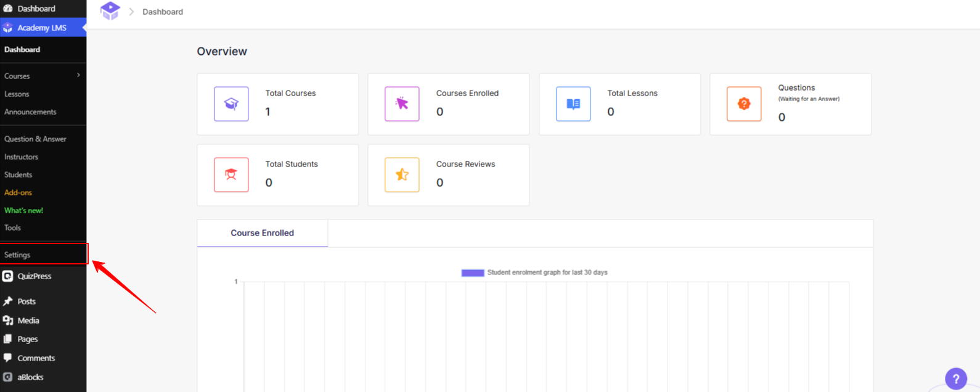
Task: Open the Instructors menu item
Action: click(x=21, y=157)
